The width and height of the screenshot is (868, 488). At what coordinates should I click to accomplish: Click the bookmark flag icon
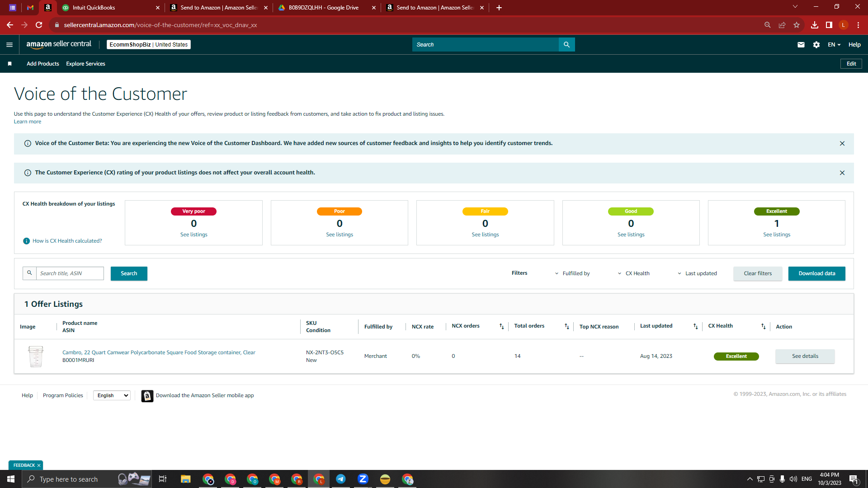[9, 64]
